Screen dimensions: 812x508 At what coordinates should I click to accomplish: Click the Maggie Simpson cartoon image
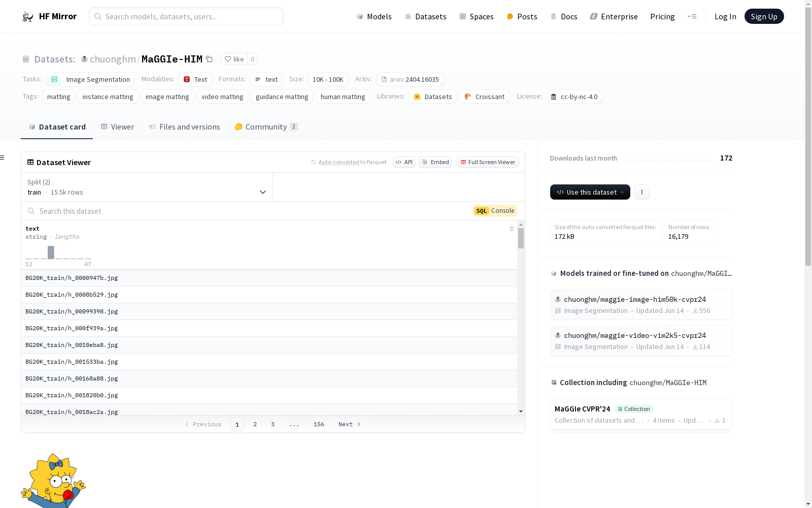(53, 481)
